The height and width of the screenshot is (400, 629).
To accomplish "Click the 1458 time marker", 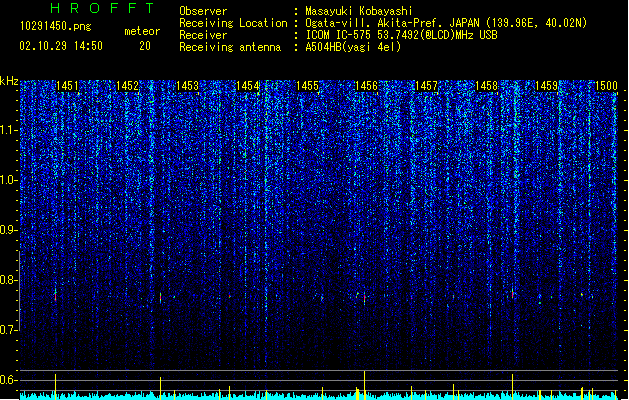I will pyautogui.click(x=487, y=86).
